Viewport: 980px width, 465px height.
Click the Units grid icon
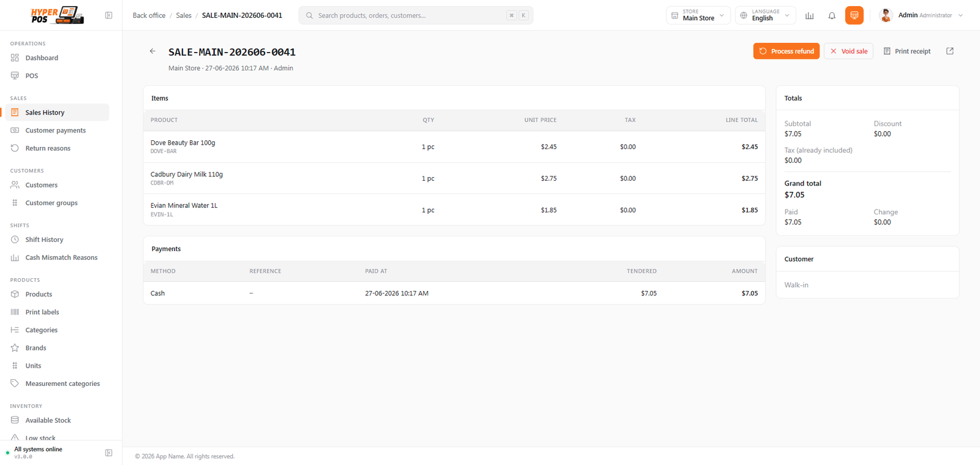[x=15, y=366]
